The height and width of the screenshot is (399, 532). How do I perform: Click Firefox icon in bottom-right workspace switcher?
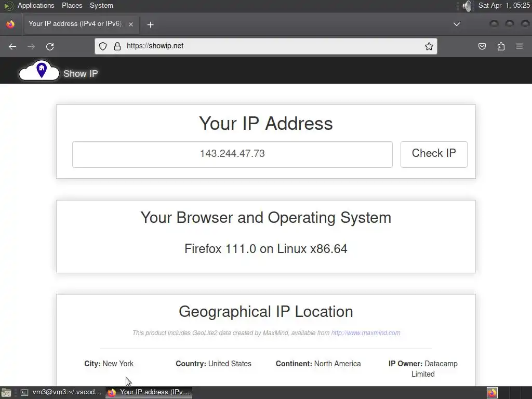tap(492, 393)
